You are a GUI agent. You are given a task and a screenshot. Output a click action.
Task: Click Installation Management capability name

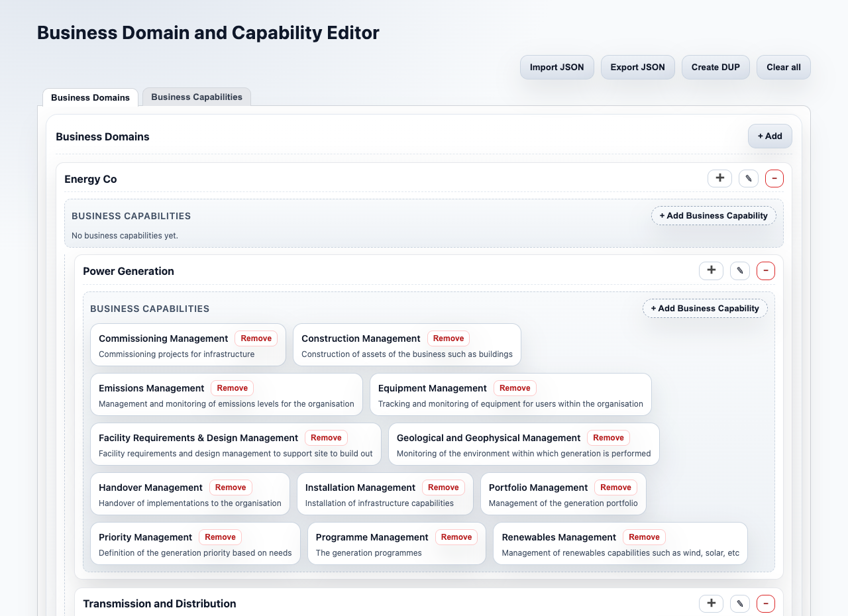coord(360,488)
